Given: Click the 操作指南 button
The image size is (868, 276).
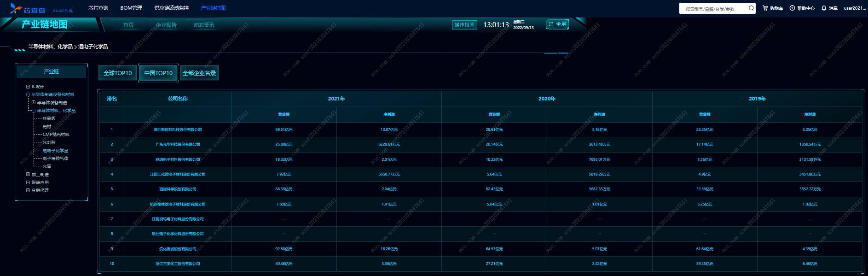Looking at the screenshot, I should (464, 25).
